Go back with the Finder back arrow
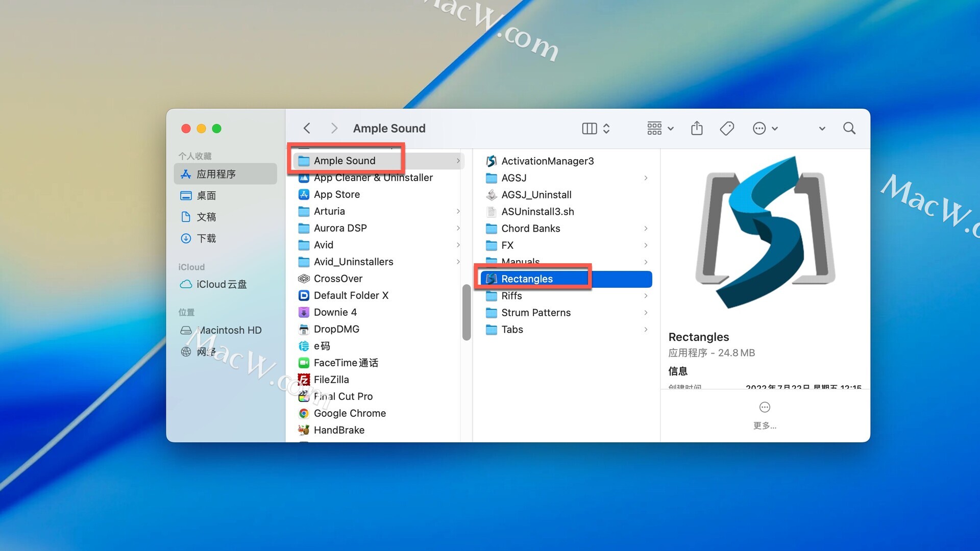The image size is (980, 551). [x=307, y=128]
